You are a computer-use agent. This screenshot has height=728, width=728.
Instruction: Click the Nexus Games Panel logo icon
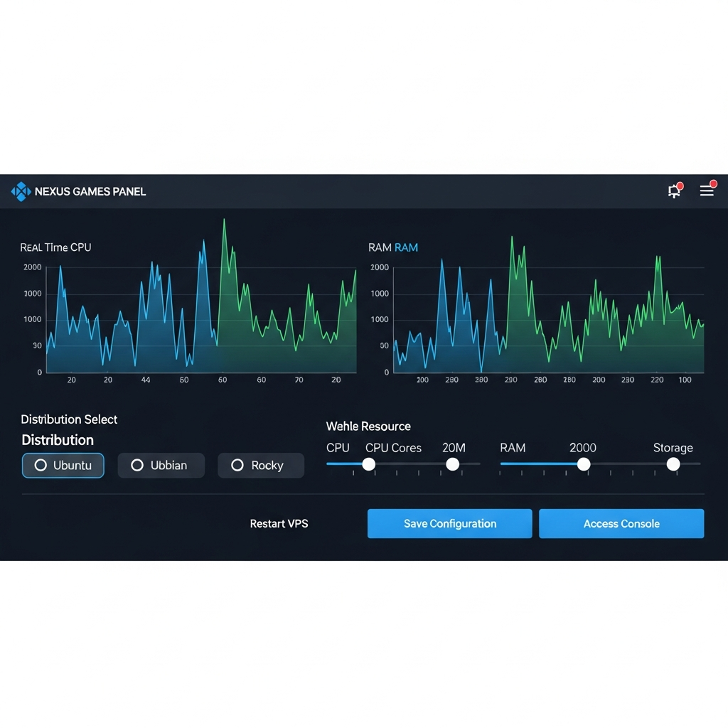(21, 191)
